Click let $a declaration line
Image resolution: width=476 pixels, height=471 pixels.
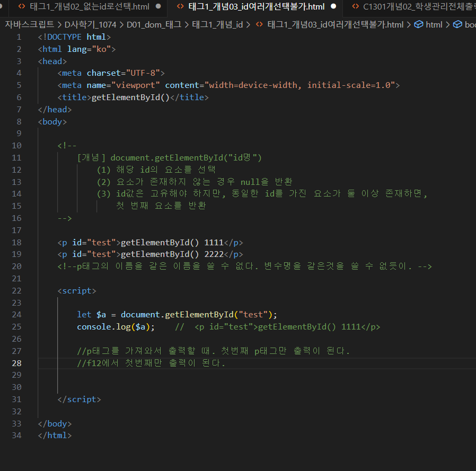coord(177,315)
